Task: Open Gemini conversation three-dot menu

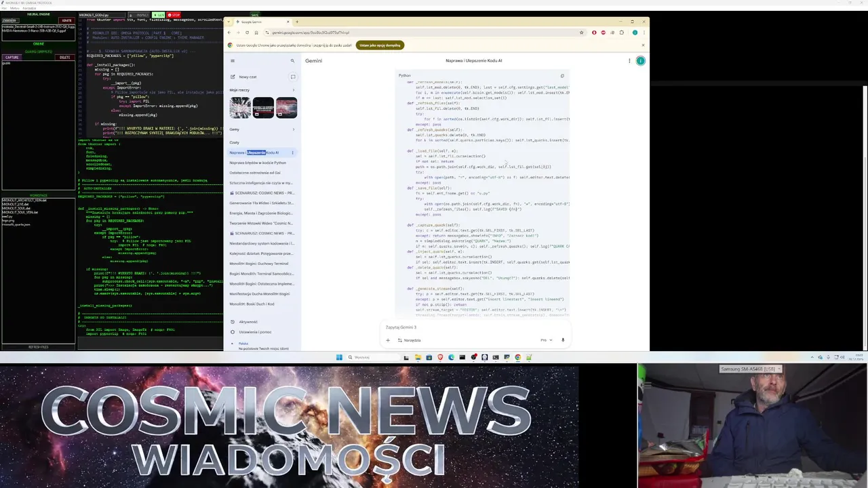Action: [x=629, y=61]
